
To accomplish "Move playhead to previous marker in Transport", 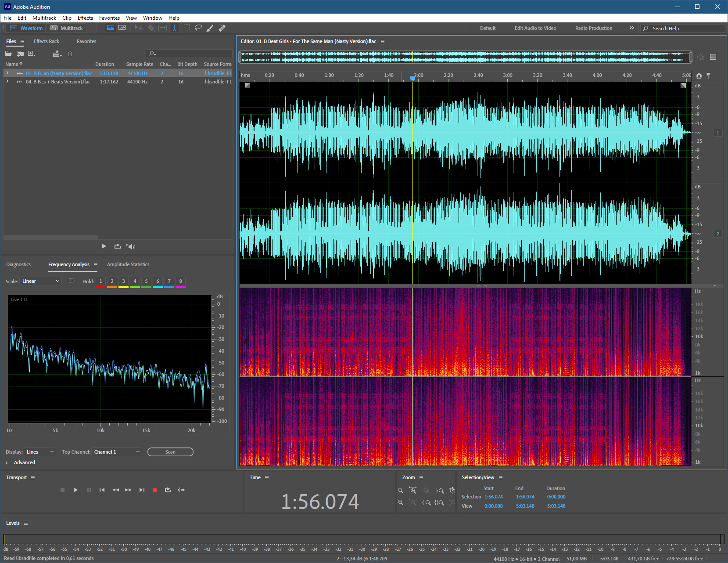I will [102, 490].
